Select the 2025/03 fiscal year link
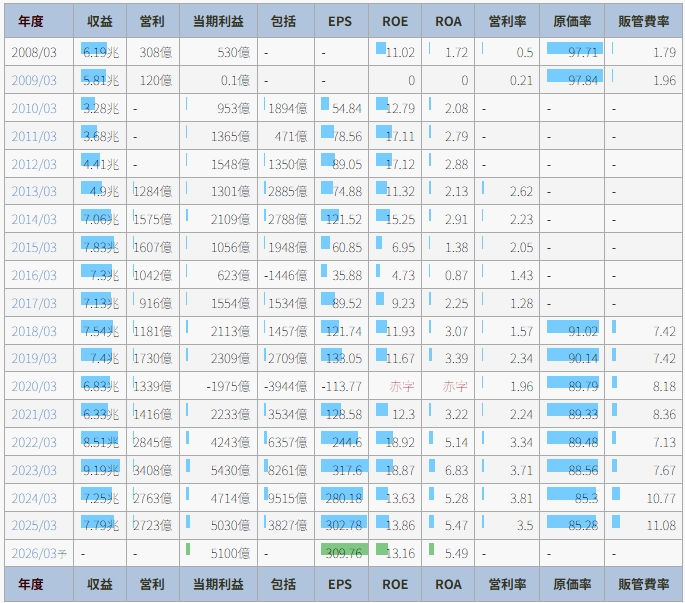The width and height of the screenshot is (685, 603). 34,526
